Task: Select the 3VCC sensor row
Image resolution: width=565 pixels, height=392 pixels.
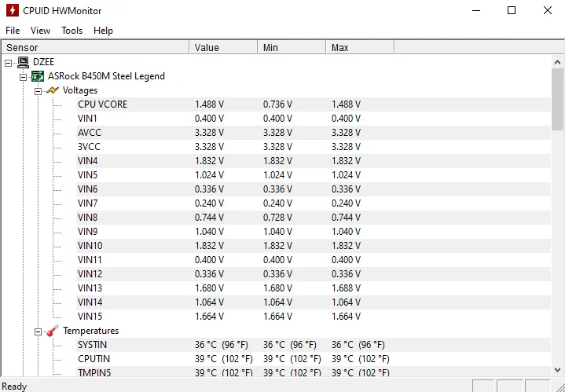Action: click(x=314, y=147)
